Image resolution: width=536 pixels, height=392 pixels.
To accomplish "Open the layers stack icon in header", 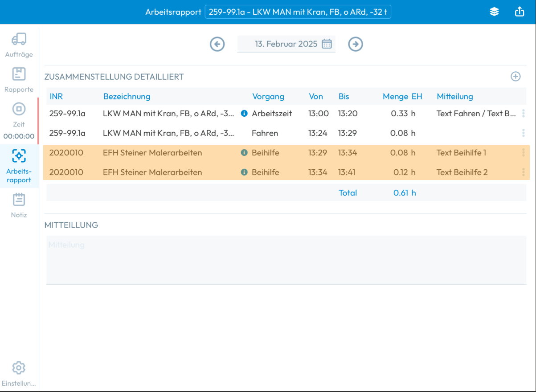I will coord(494,12).
